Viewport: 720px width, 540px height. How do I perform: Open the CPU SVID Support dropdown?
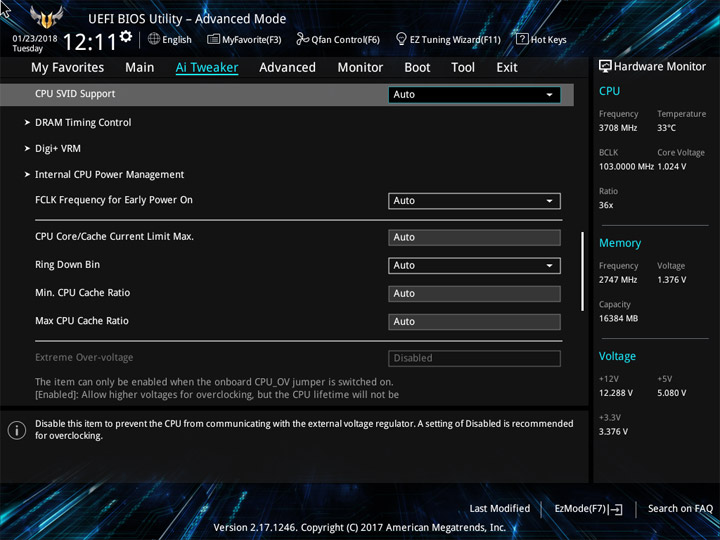(x=474, y=95)
